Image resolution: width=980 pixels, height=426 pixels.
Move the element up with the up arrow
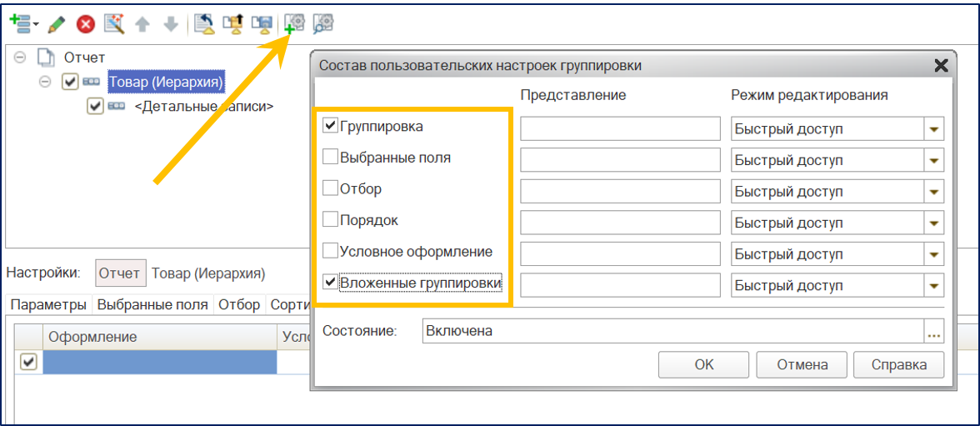click(143, 24)
